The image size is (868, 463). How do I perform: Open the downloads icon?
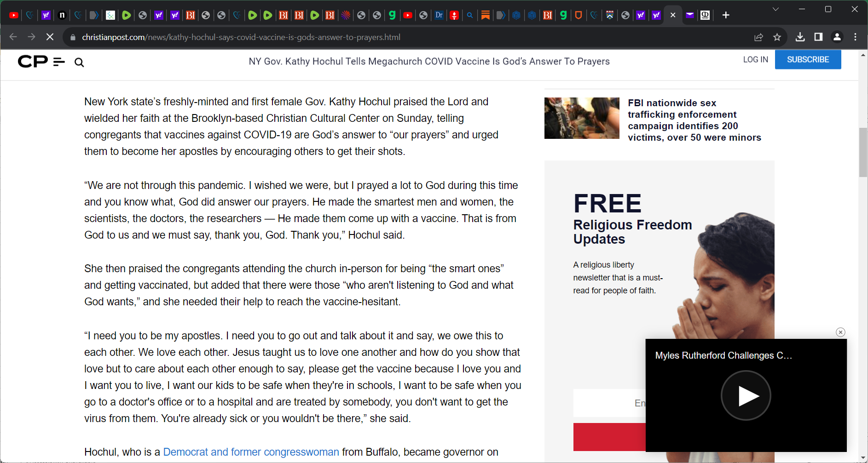click(x=800, y=37)
